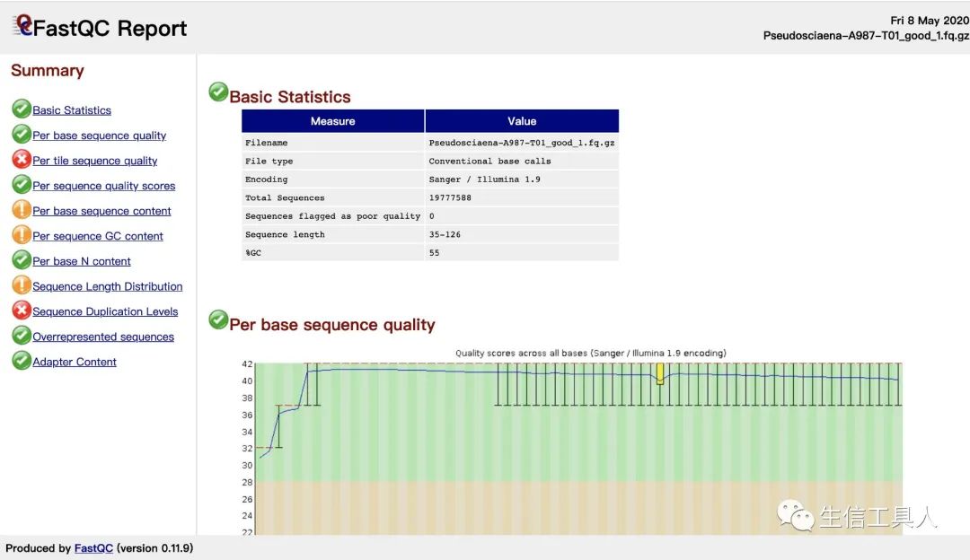Click orange warning icon beside Per base sequence content
Screen dimensions: 970x560
click(x=21, y=209)
